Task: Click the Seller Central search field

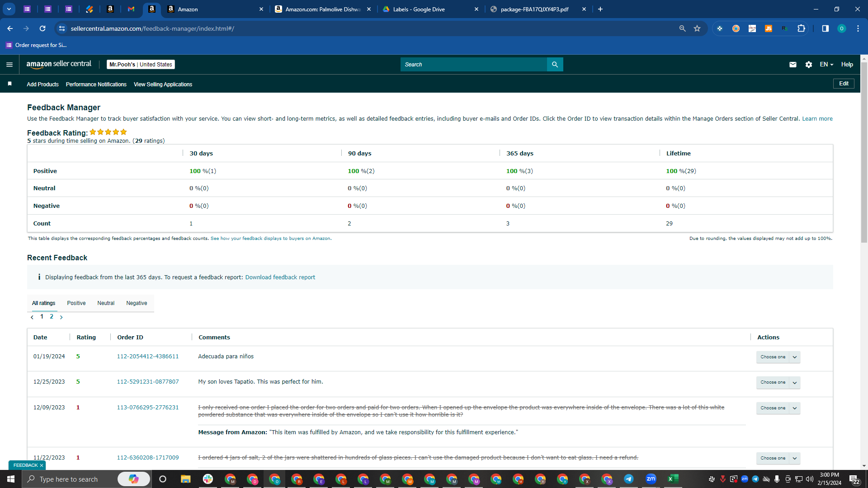Action: (473, 65)
